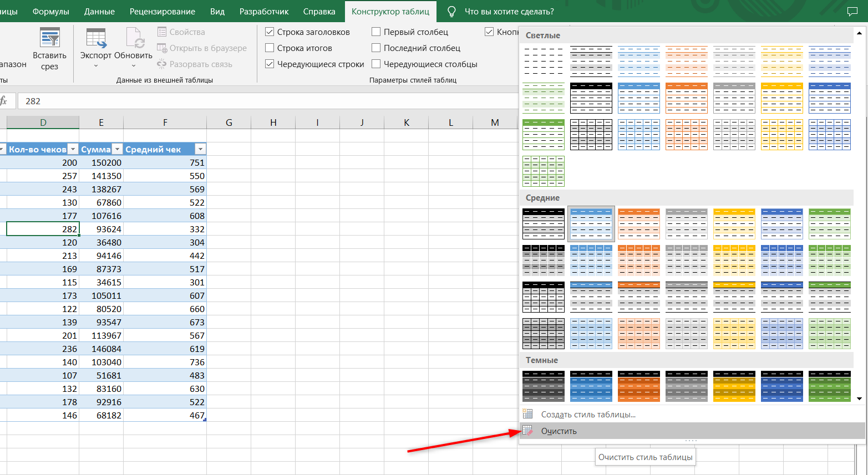The height and width of the screenshot is (475, 868).
Task: Click the Insert Slicer (Вставить срез) icon
Action: click(49, 38)
